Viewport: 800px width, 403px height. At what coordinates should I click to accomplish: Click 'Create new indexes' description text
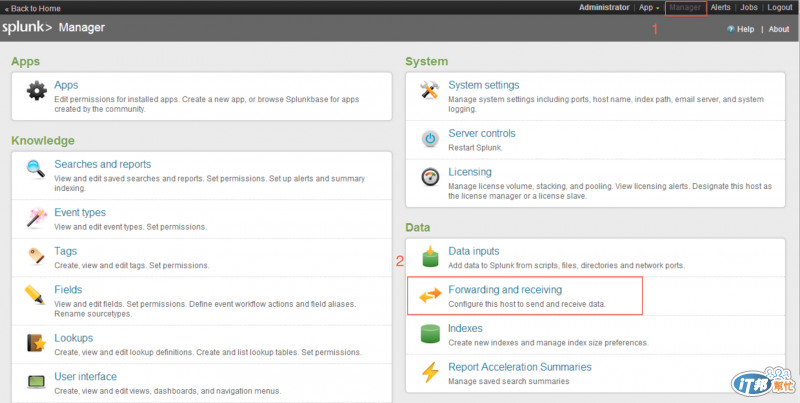(x=548, y=343)
